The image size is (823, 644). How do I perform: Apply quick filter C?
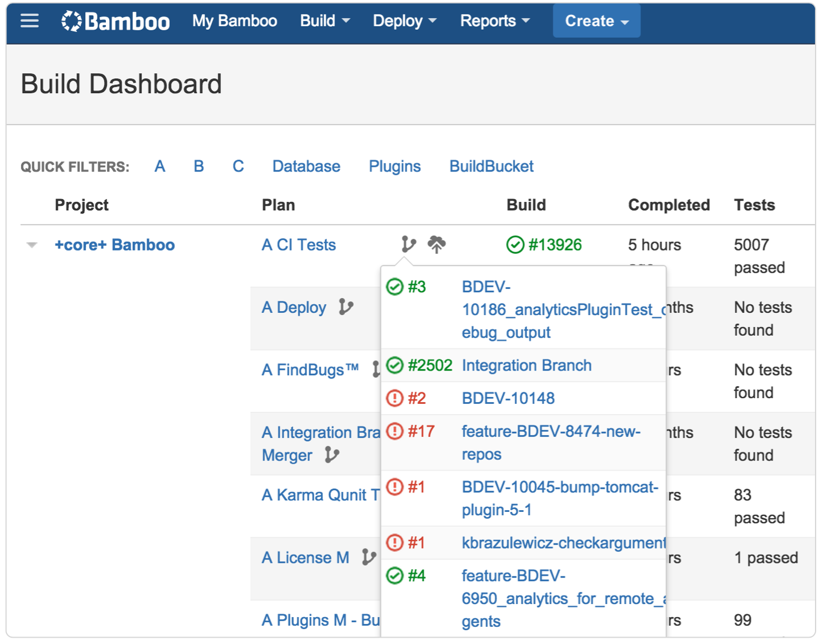pyautogui.click(x=238, y=166)
